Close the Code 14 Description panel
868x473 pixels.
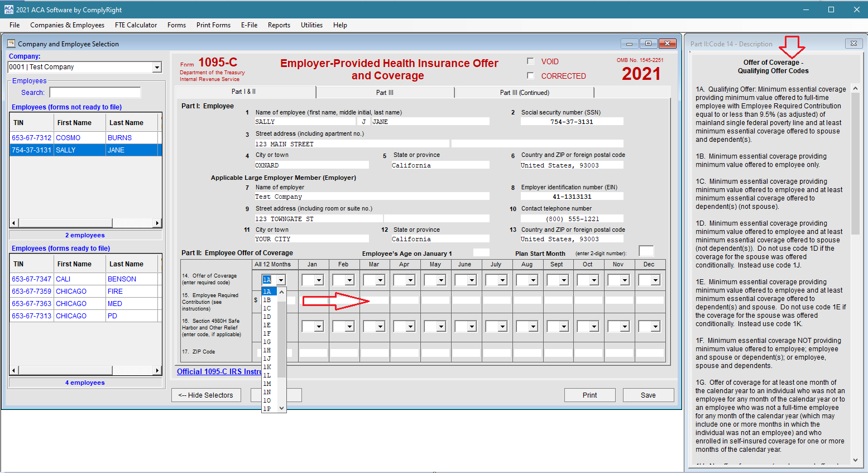pos(853,44)
